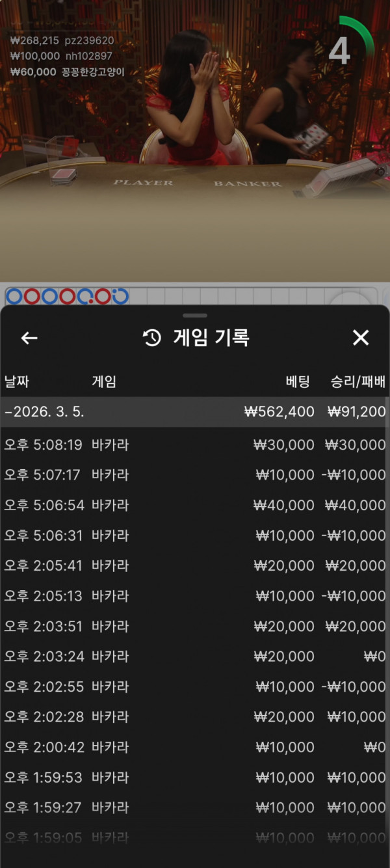Viewport: 390px width, 868px height.
Task: Click the 게임 column header
Action: point(104,381)
